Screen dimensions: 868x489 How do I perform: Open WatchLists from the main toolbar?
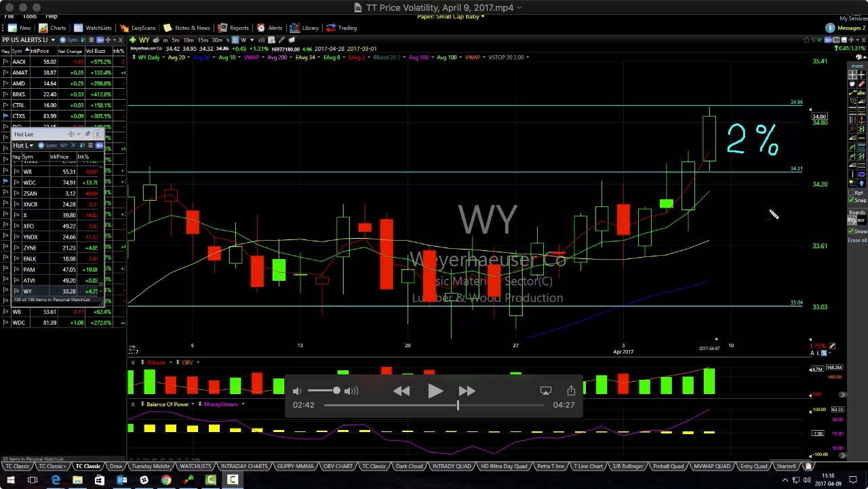tap(93, 28)
